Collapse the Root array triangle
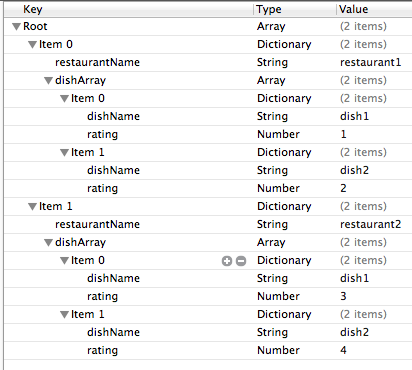Viewport: 412px width, 370px height. click(x=16, y=27)
